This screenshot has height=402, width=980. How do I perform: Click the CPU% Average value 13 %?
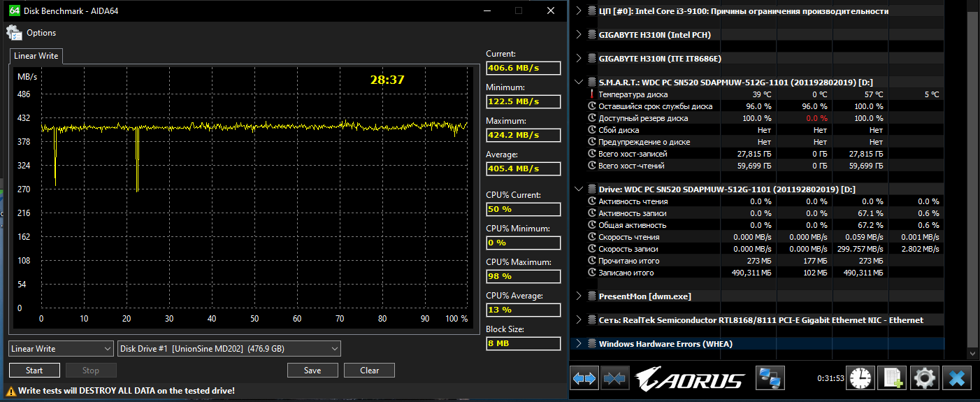tap(523, 310)
